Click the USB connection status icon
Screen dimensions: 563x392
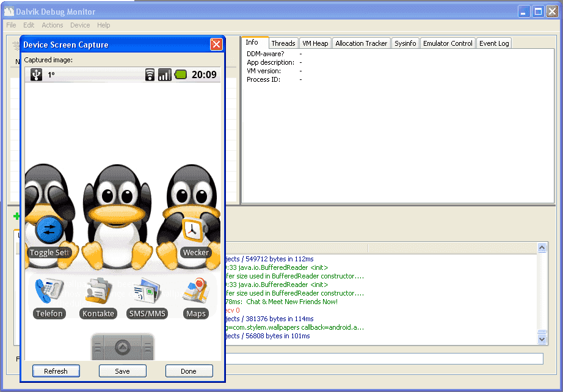tap(36, 74)
